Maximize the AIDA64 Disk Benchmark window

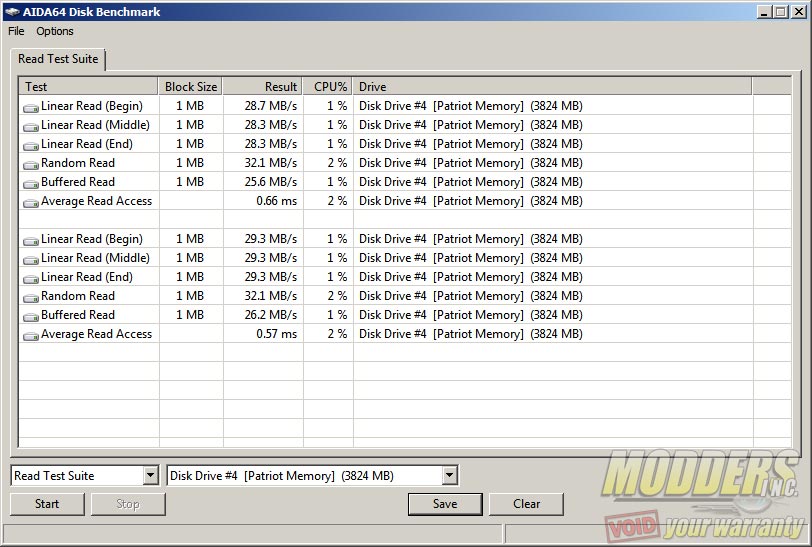click(x=781, y=11)
